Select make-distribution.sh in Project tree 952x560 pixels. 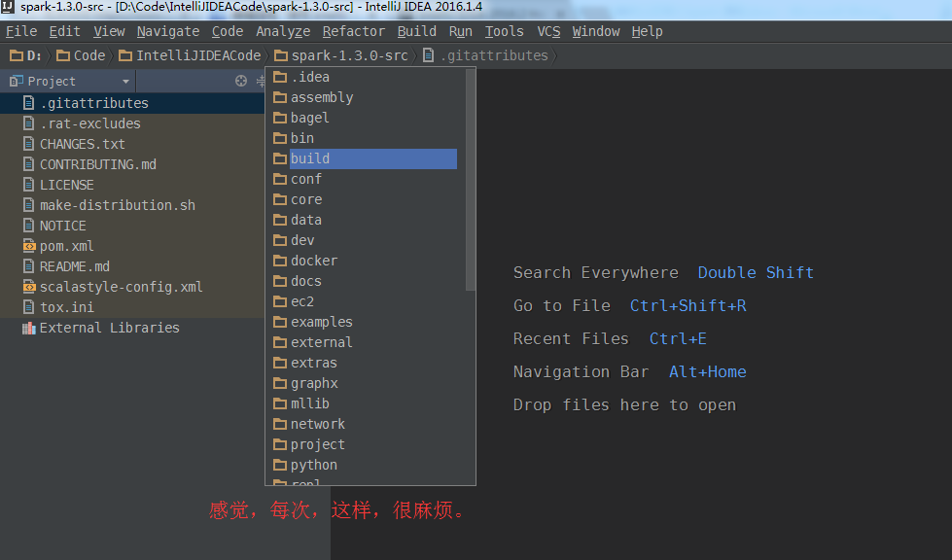click(x=132, y=206)
